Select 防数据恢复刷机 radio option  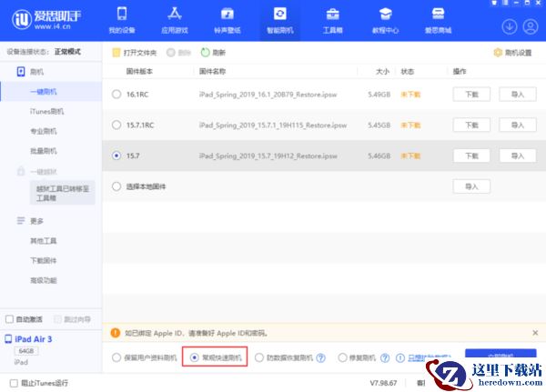click(x=259, y=357)
